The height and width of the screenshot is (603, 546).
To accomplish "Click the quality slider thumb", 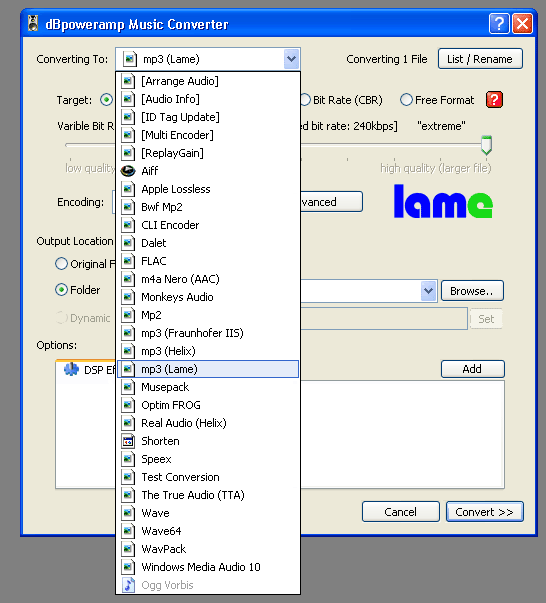I will pos(486,145).
